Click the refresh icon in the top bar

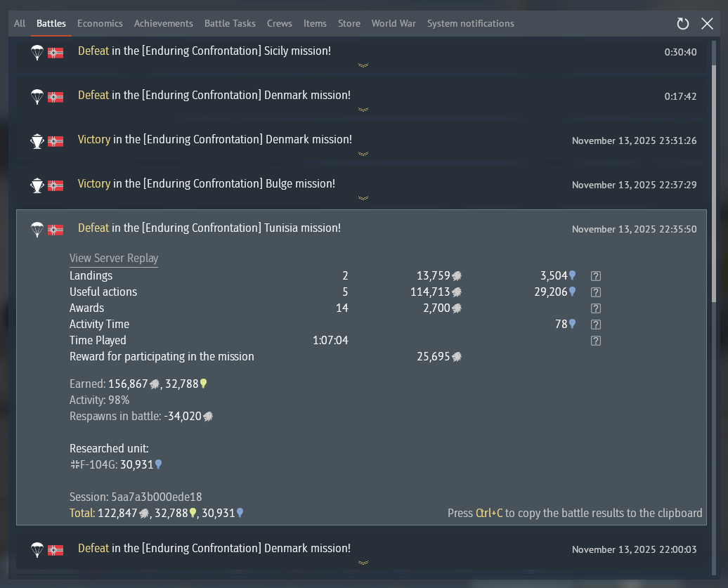pos(682,24)
